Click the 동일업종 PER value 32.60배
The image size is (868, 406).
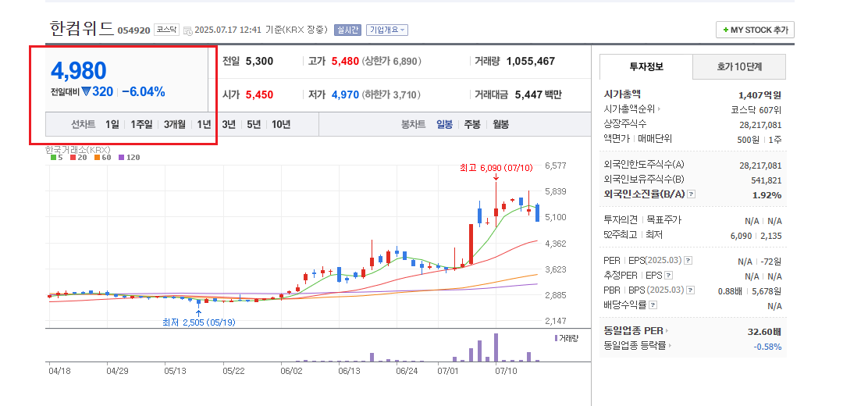[764, 331]
